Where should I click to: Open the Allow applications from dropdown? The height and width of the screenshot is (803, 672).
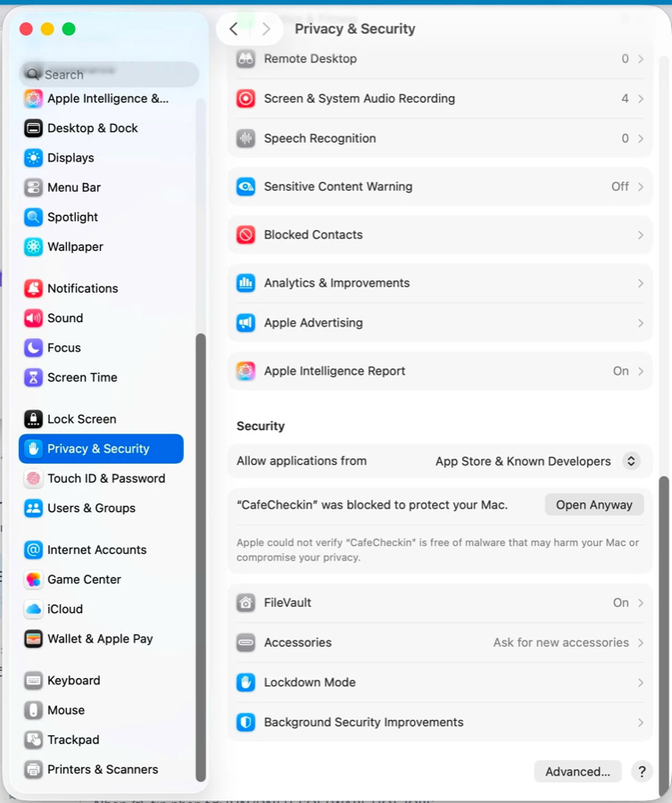(x=631, y=461)
